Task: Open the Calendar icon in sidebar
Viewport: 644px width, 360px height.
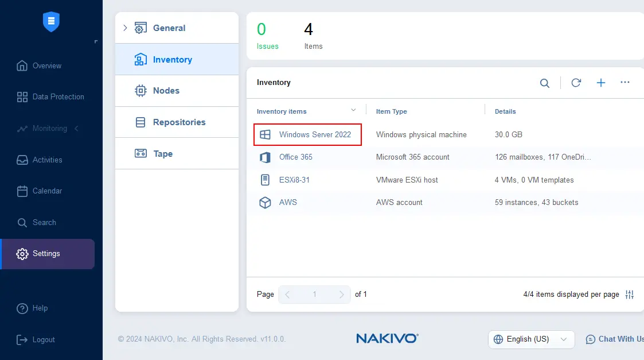Action: (x=22, y=191)
